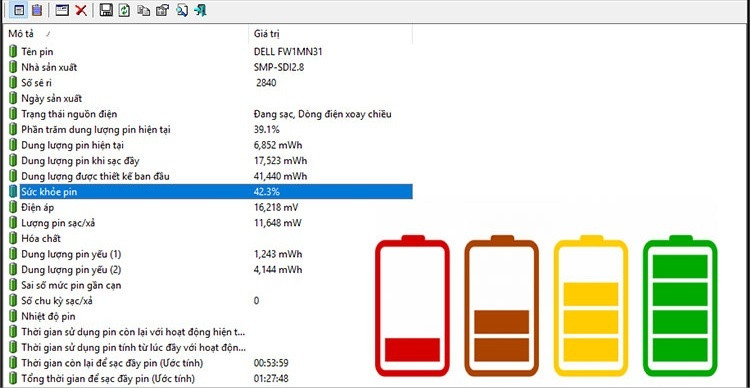Click the value 4,144 mWh

point(278,270)
